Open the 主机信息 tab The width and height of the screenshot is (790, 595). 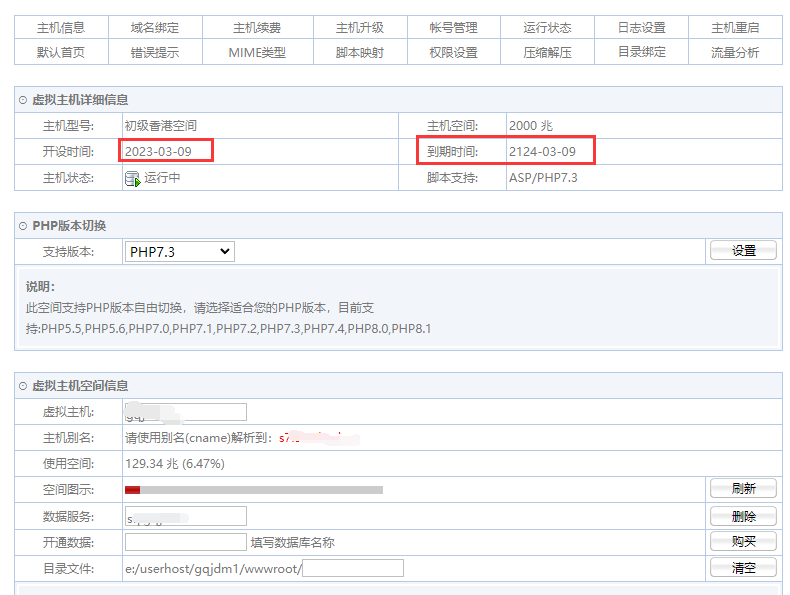pyautogui.click(x=61, y=28)
